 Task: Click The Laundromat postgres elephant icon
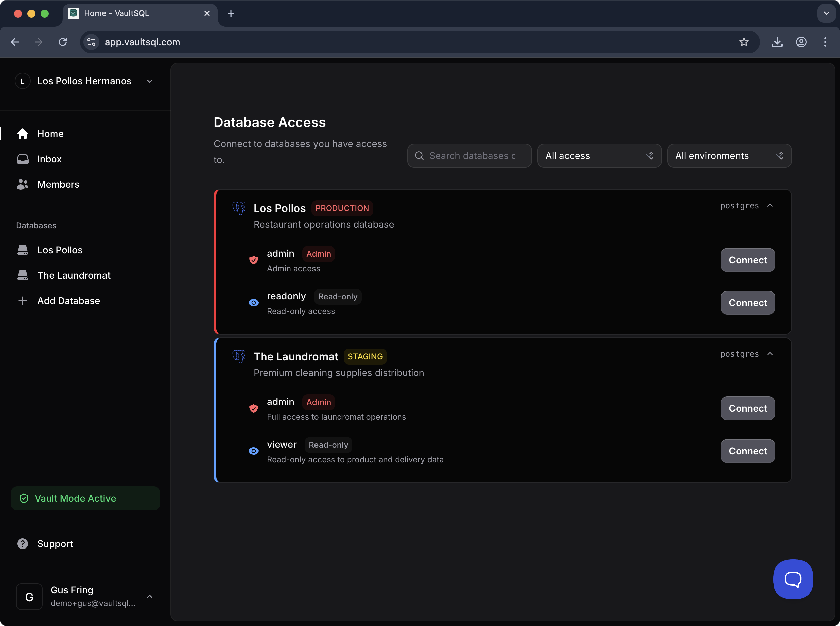(x=239, y=356)
